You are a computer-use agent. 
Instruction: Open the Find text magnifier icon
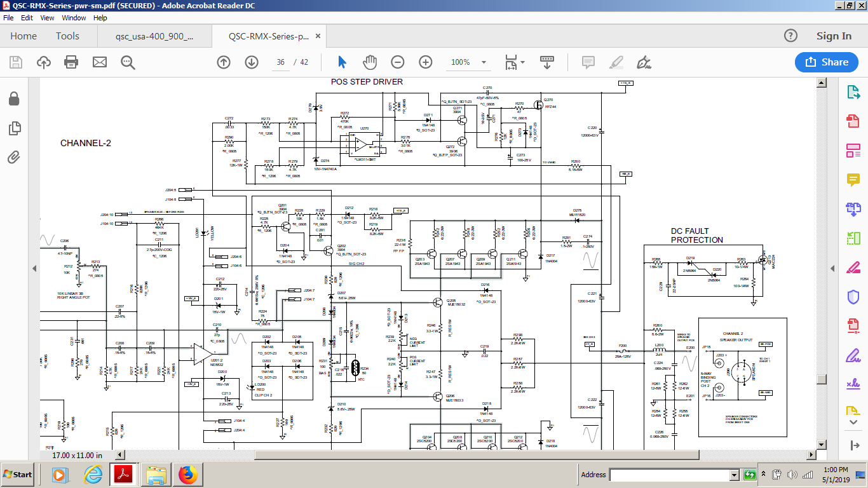tap(128, 62)
